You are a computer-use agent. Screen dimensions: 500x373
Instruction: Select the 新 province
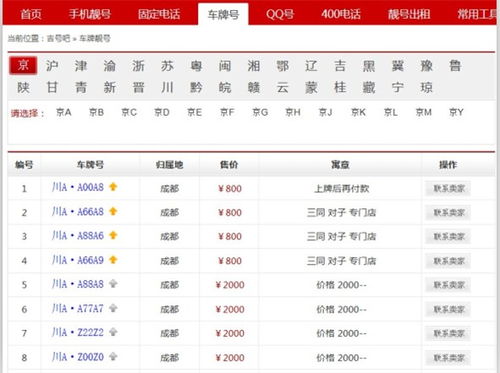110,88
